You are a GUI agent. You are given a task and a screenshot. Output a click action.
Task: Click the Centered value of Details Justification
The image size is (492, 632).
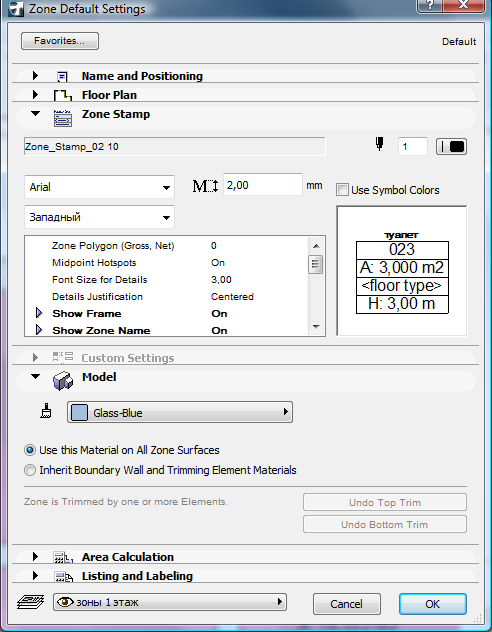click(x=233, y=297)
